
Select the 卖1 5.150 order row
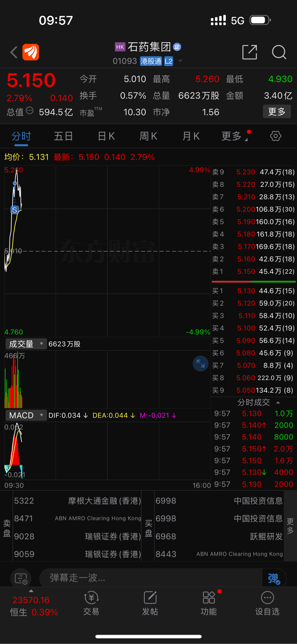(x=254, y=272)
